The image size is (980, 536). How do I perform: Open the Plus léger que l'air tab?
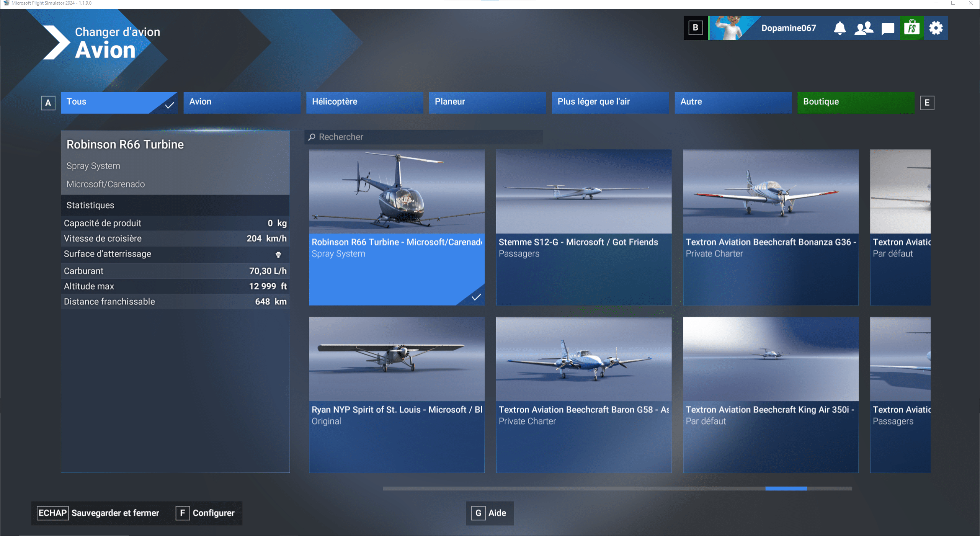610,102
